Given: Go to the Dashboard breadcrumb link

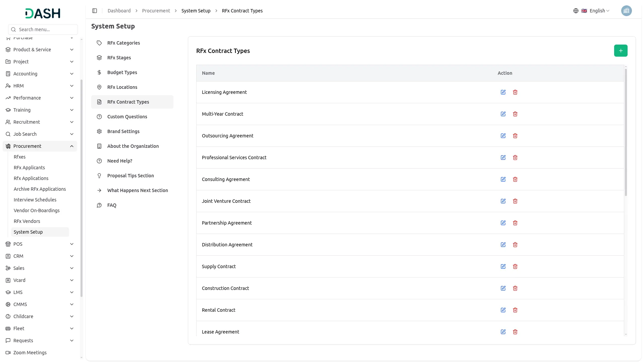Looking at the screenshot, I should [x=119, y=11].
